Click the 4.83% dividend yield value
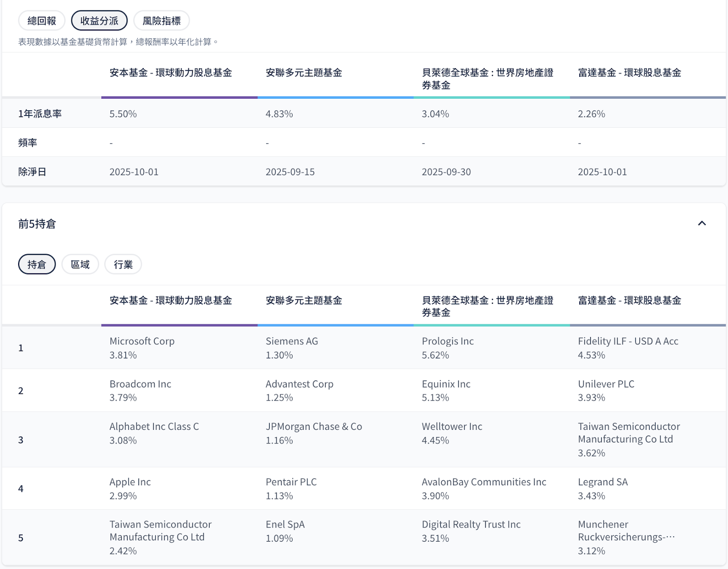The image size is (728, 569). [x=279, y=114]
